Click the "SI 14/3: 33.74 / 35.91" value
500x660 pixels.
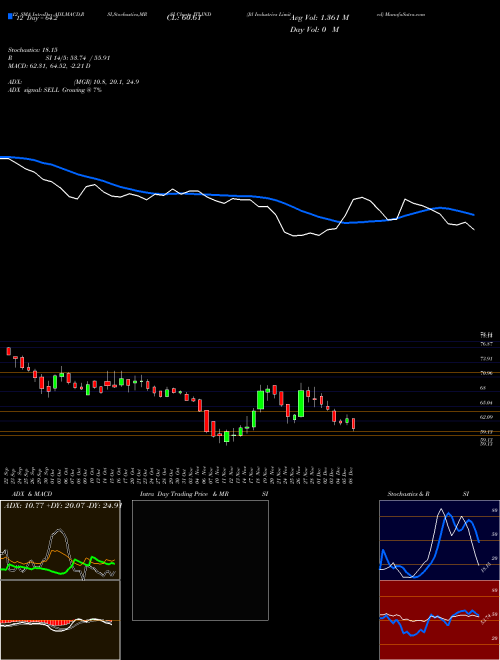[x=78, y=58]
